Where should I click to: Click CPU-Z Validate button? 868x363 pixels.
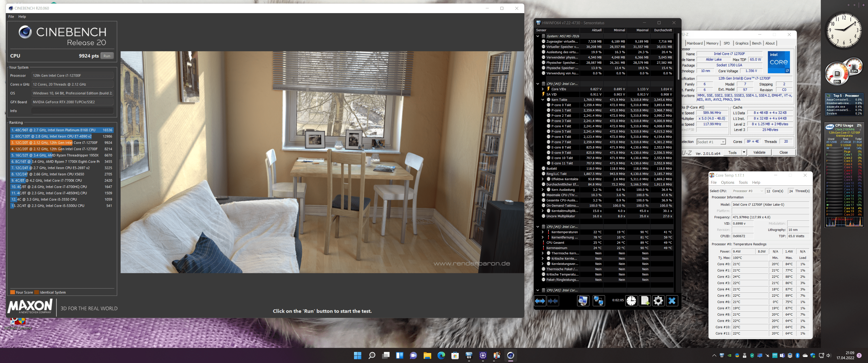[759, 153]
